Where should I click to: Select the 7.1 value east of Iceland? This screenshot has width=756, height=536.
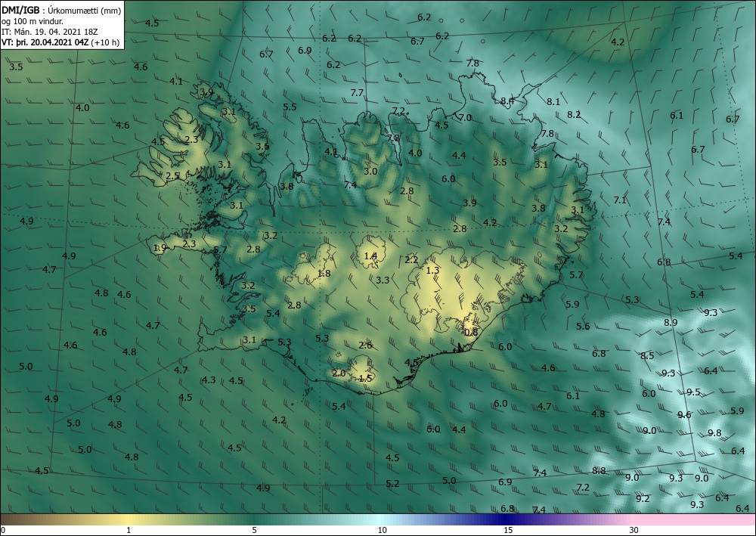point(620,200)
